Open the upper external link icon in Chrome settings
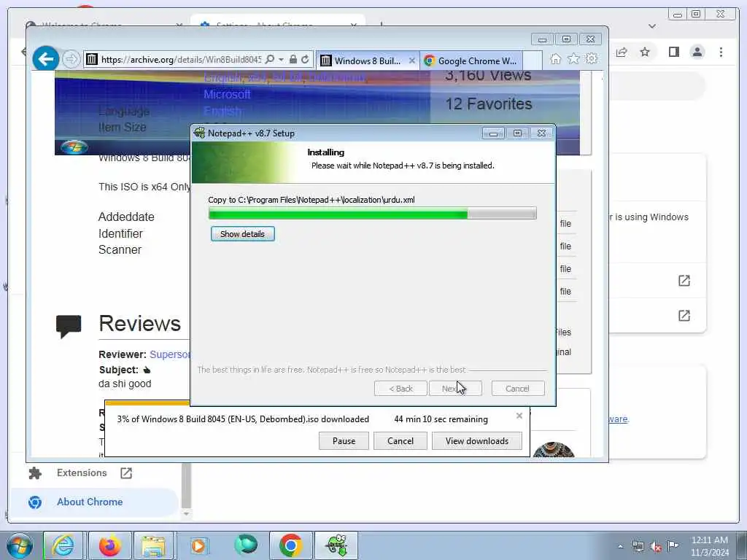The image size is (747, 560). point(684,281)
